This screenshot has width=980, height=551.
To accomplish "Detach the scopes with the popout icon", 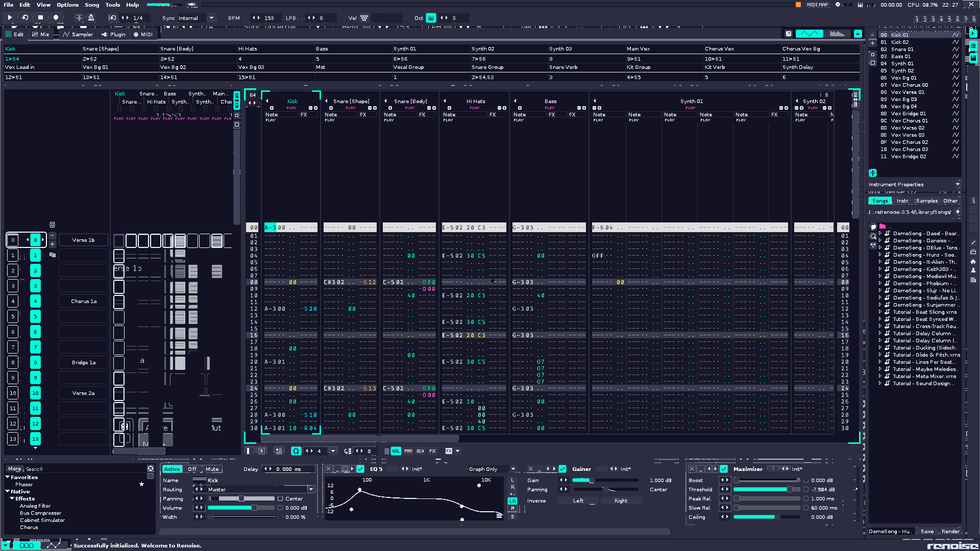I will pos(789,34).
